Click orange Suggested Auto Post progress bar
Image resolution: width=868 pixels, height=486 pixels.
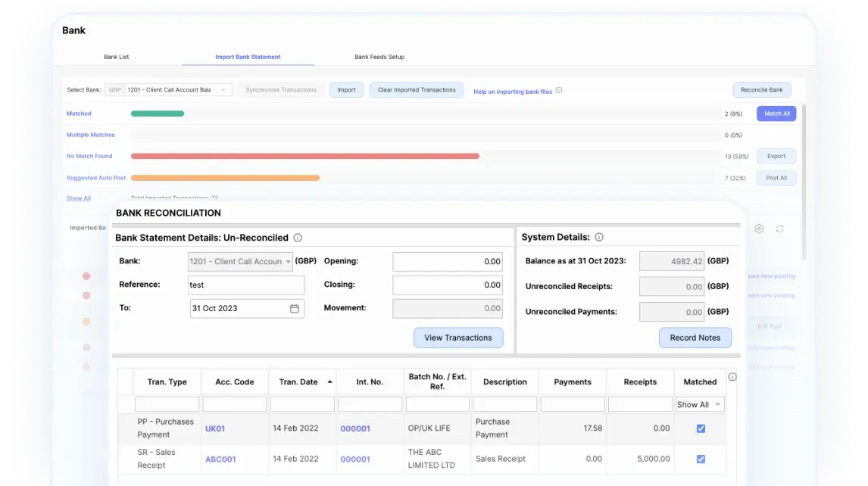[225, 178]
